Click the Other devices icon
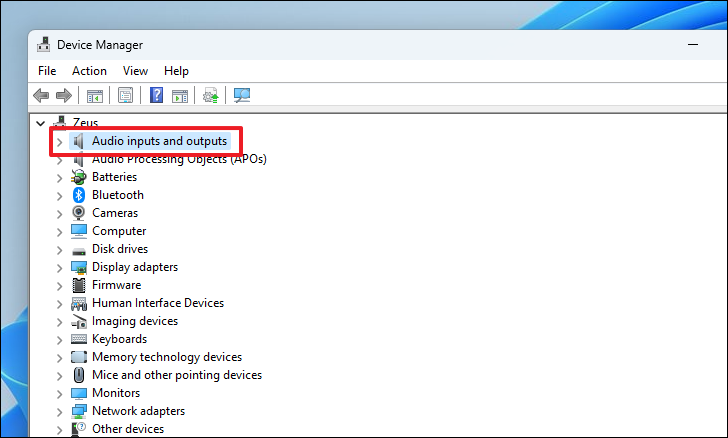This screenshot has width=728, height=438. [x=79, y=429]
